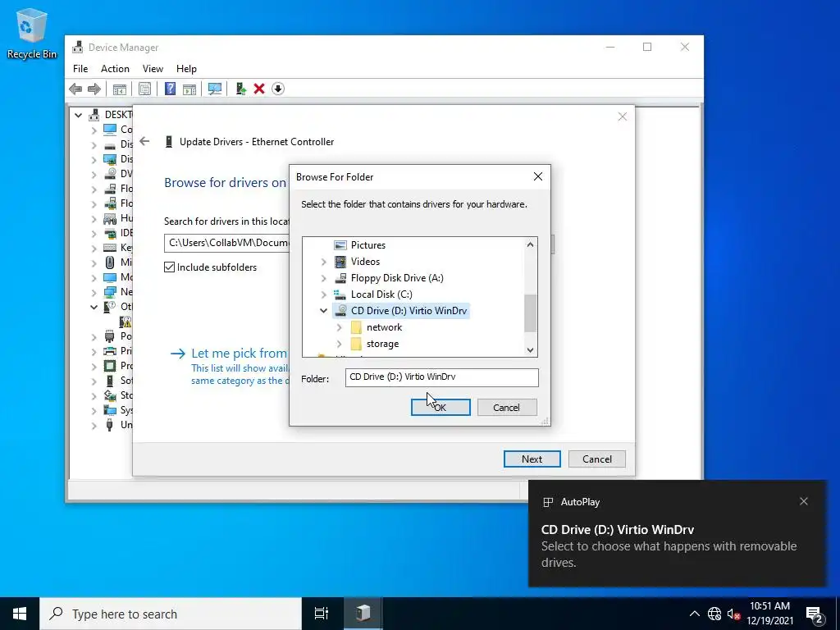
Task: Click Next in Update Drivers wizard
Action: click(x=532, y=459)
